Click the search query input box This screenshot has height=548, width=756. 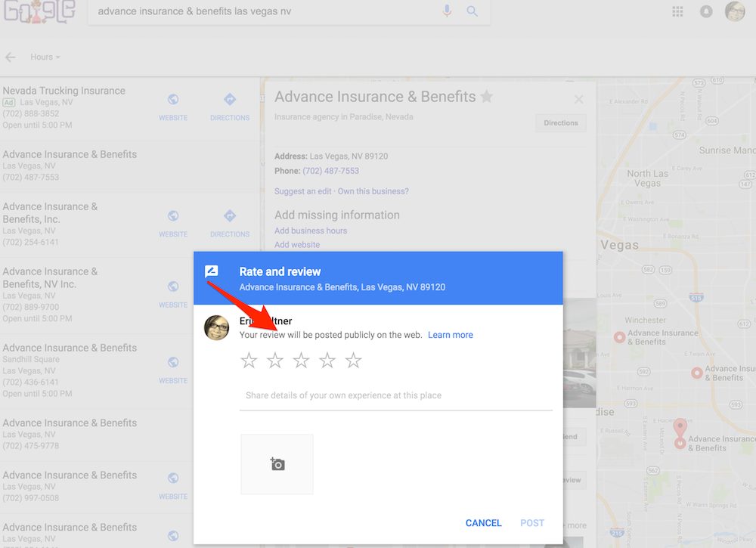point(265,11)
